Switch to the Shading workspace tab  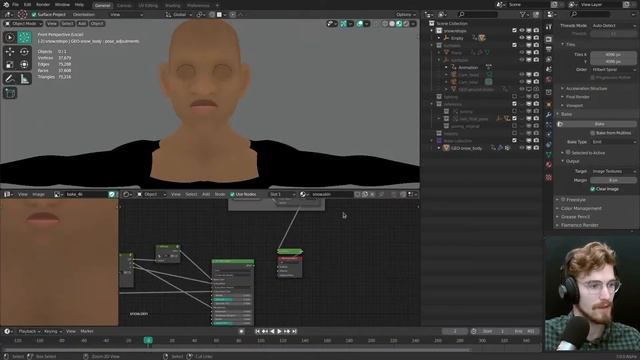point(173,6)
